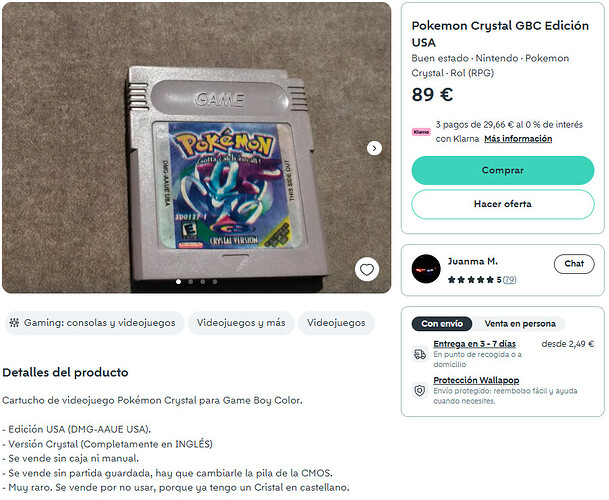Show next product photo with arrow
This screenshot has width=609, height=500.
pos(374,148)
